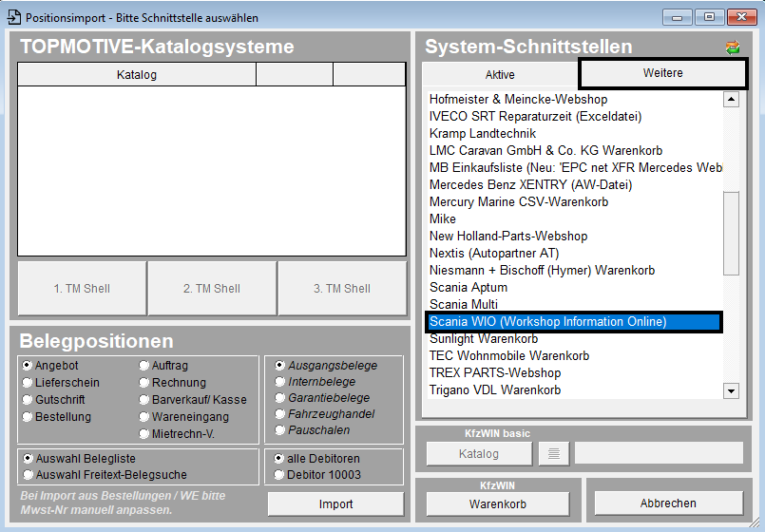Select LMC Caravan GmbH & Co. KG Warenkorb
Image resolution: width=765 pixels, height=532 pixels.
(x=575, y=151)
